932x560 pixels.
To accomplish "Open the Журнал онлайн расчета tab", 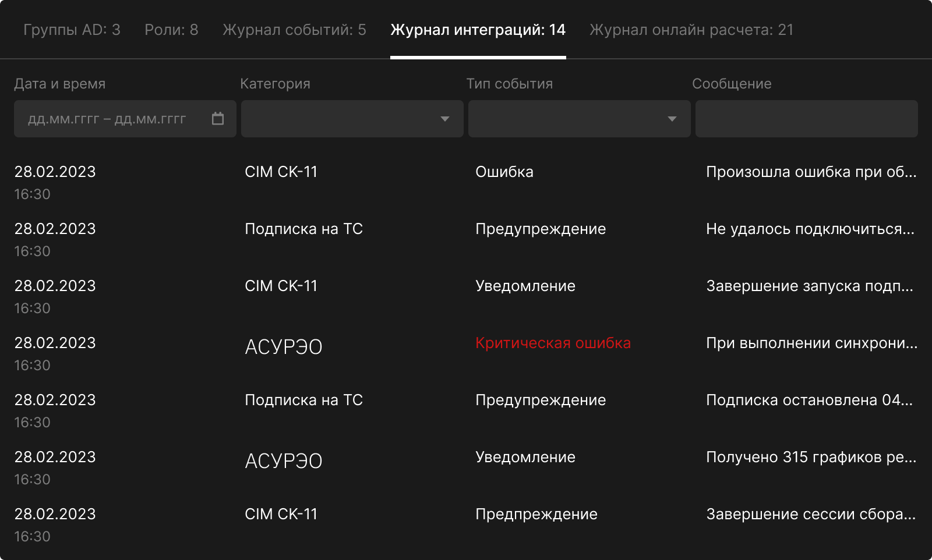I will tap(691, 30).
